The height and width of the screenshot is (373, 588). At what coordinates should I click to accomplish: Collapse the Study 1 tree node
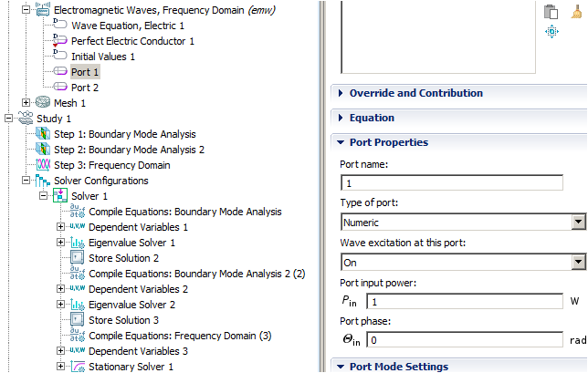[8, 119]
